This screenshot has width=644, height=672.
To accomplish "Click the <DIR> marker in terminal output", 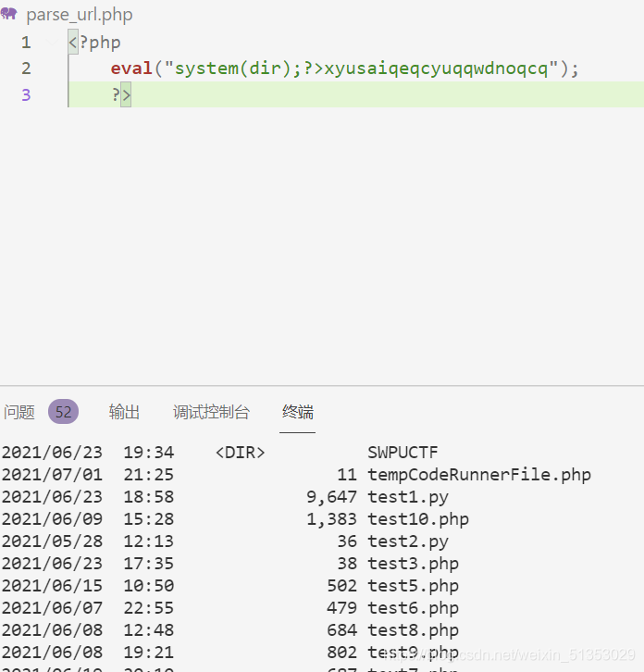I will 240,453.
